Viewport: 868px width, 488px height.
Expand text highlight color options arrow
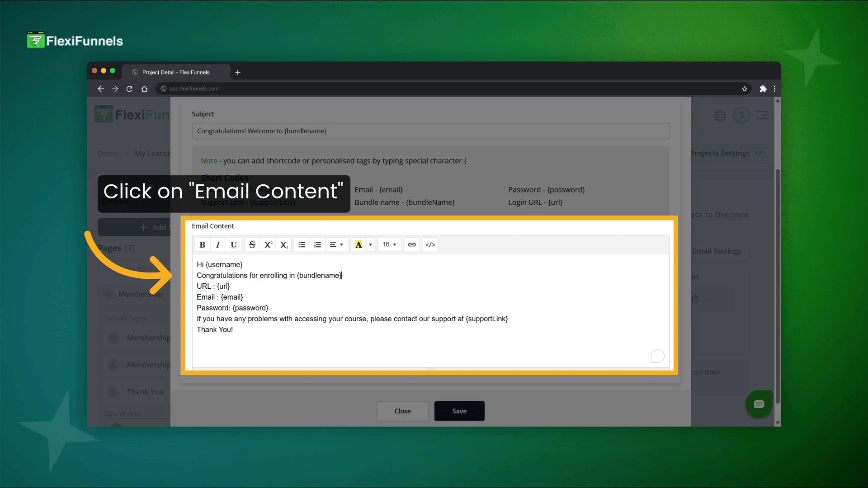point(371,244)
